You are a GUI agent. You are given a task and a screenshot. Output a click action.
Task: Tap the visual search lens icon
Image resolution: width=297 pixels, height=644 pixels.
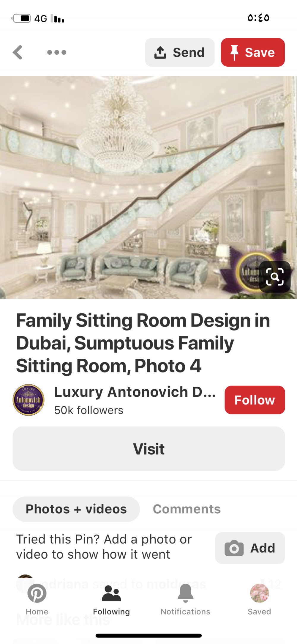point(275,277)
